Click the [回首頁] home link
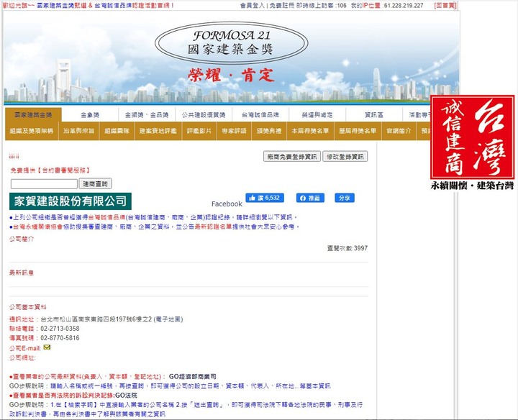Viewport: 518px width, 420px height. (x=445, y=5)
